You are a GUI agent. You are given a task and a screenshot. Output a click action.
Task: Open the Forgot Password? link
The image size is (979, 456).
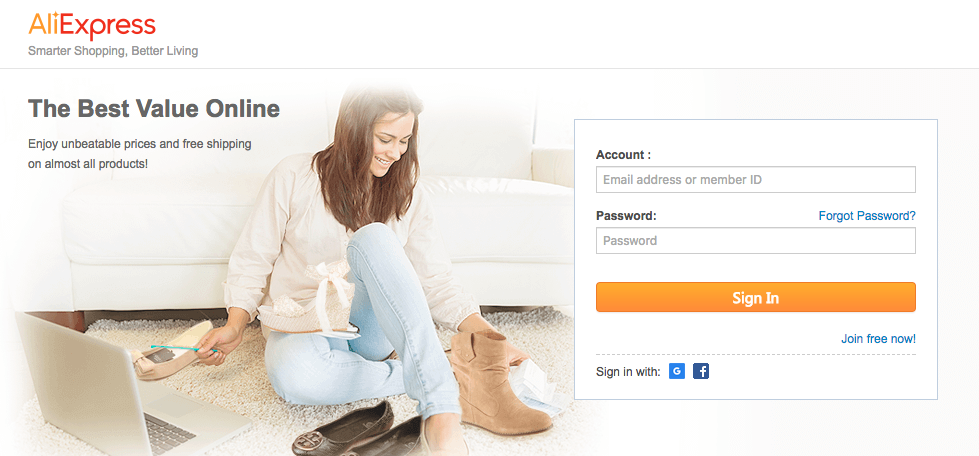(x=867, y=216)
